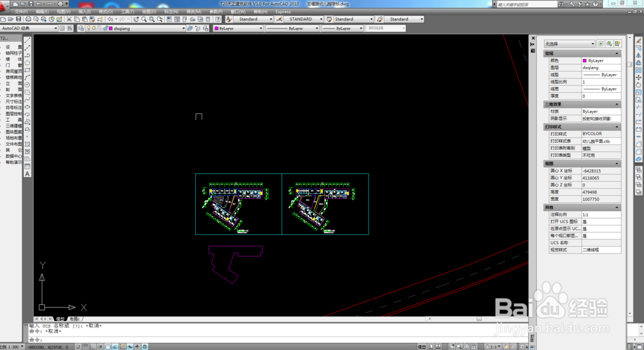Image resolution: width=644 pixels, height=350 pixels.
Task: Open the Multileader Style icon
Action: 380,19
